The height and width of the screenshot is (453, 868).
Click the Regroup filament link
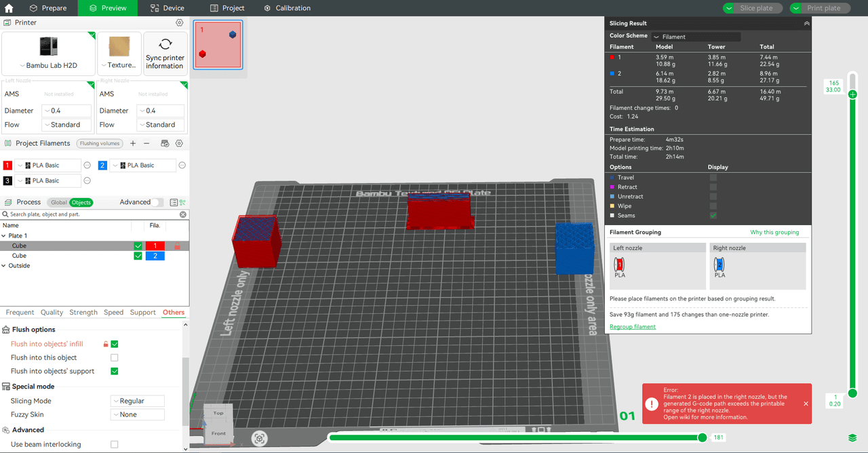[x=633, y=327]
